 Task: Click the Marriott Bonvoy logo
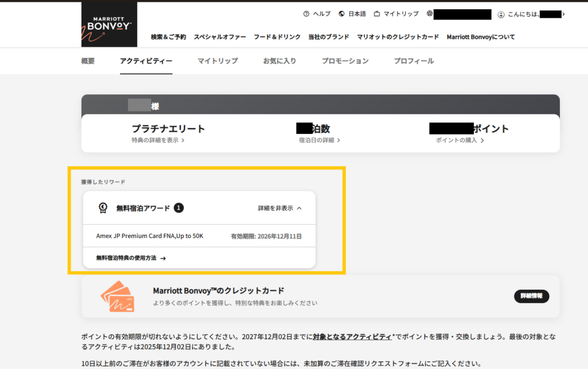tap(109, 24)
